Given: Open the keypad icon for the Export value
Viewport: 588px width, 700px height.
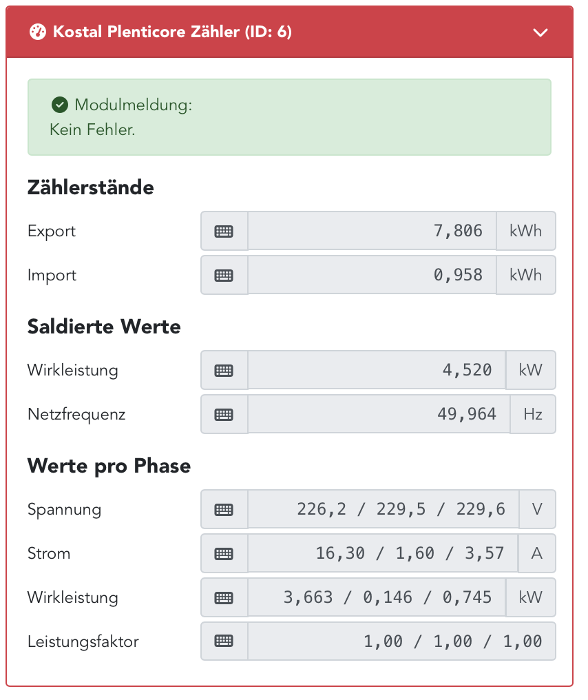Looking at the screenshot, I should point(224,231).
